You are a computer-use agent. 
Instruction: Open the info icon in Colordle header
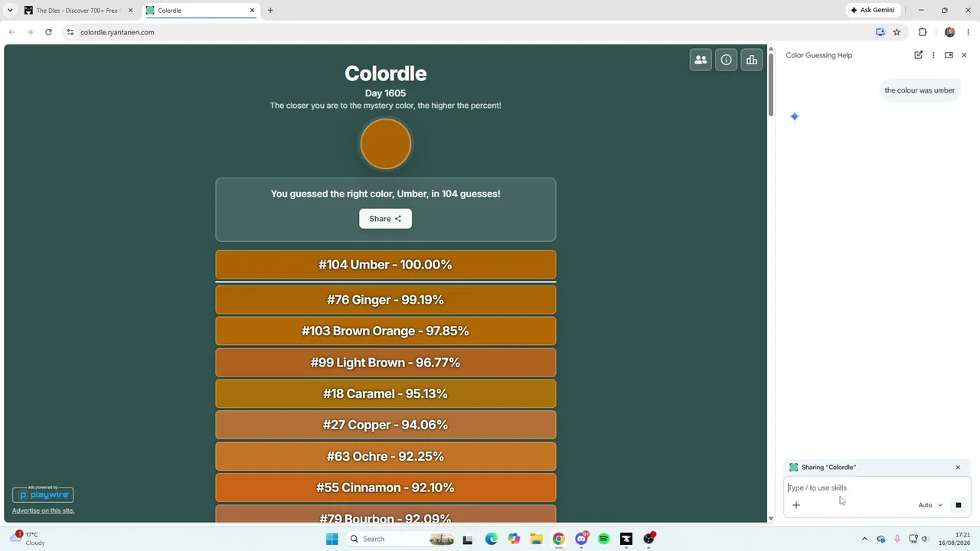coord(726,60)
